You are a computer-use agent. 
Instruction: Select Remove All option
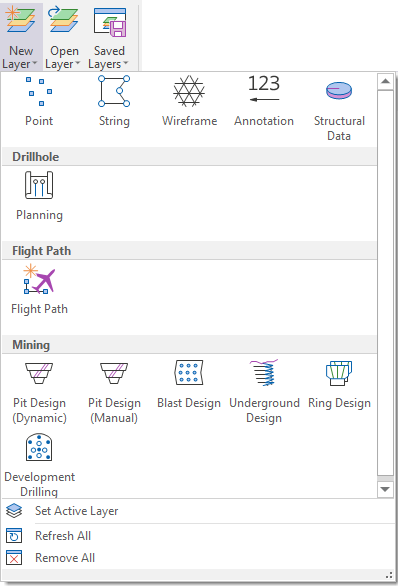65,558
